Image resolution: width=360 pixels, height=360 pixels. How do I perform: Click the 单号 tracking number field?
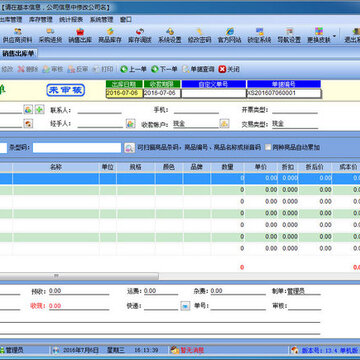[x=238, y=306]
